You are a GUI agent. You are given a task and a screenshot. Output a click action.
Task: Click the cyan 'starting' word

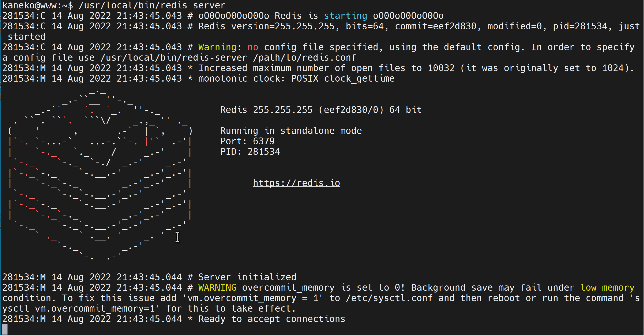(345, 16)
